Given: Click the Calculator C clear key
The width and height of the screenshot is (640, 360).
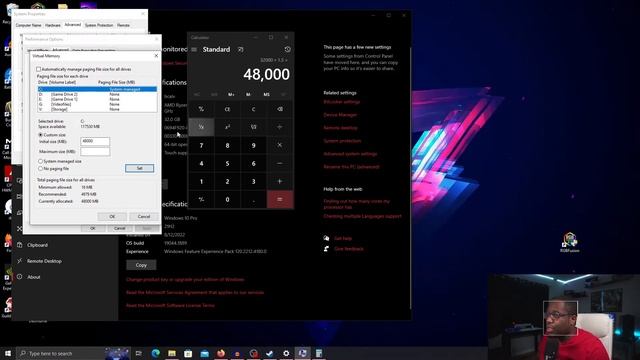Looking at the screenshot, I should (x=253, y=109).
